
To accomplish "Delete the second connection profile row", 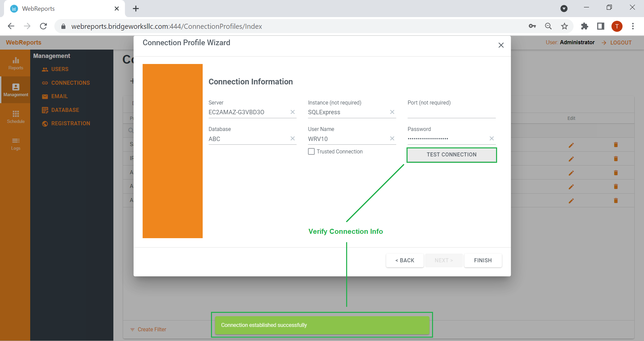I will pos(616,159).
